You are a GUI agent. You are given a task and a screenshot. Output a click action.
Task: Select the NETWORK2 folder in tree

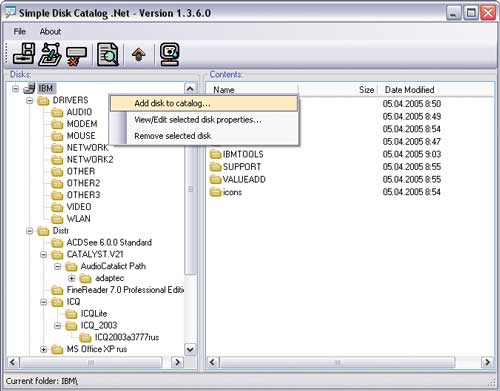click(x=90, y=159)
